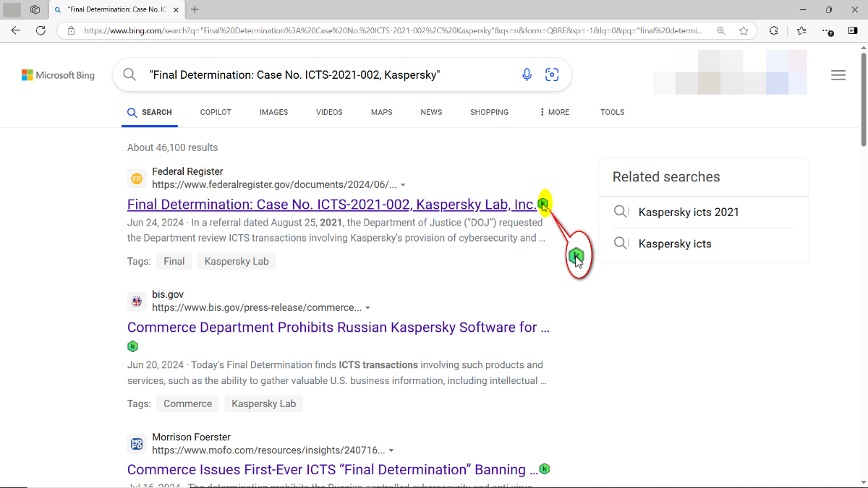Click the blurred account rewards area
The width and height of the screenshot is (868, 488).
point(731,72)
